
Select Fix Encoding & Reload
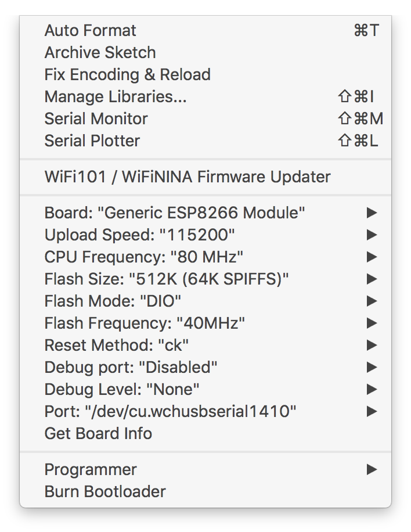[127, 74]
